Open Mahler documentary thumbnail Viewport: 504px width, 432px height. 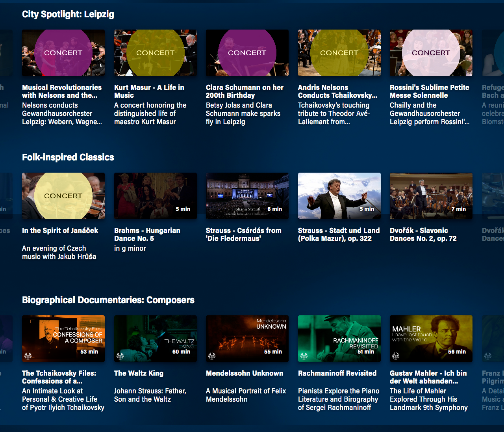(x=431, y=339)
